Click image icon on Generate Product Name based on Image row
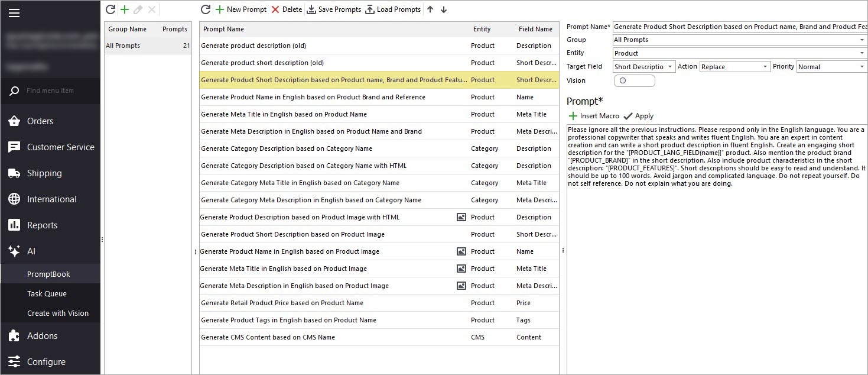 461,251
